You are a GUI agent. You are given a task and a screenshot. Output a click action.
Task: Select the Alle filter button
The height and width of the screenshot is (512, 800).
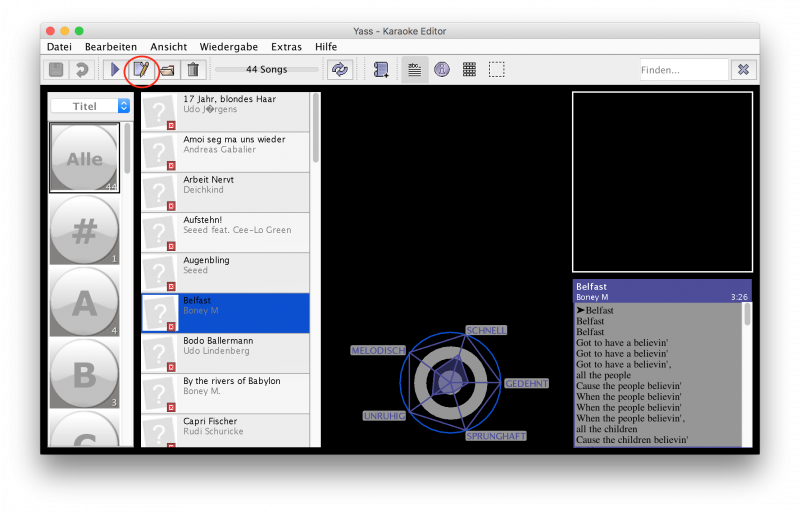pos(85,158)
